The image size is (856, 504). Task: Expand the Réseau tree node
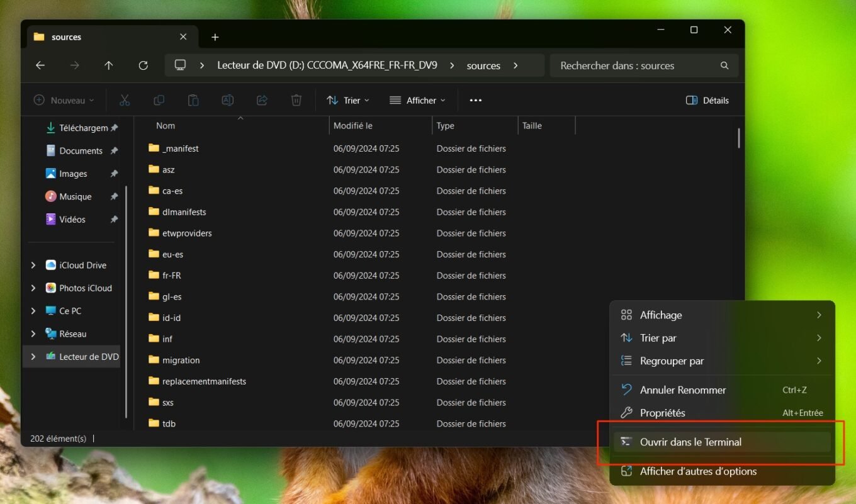(33, 334)
